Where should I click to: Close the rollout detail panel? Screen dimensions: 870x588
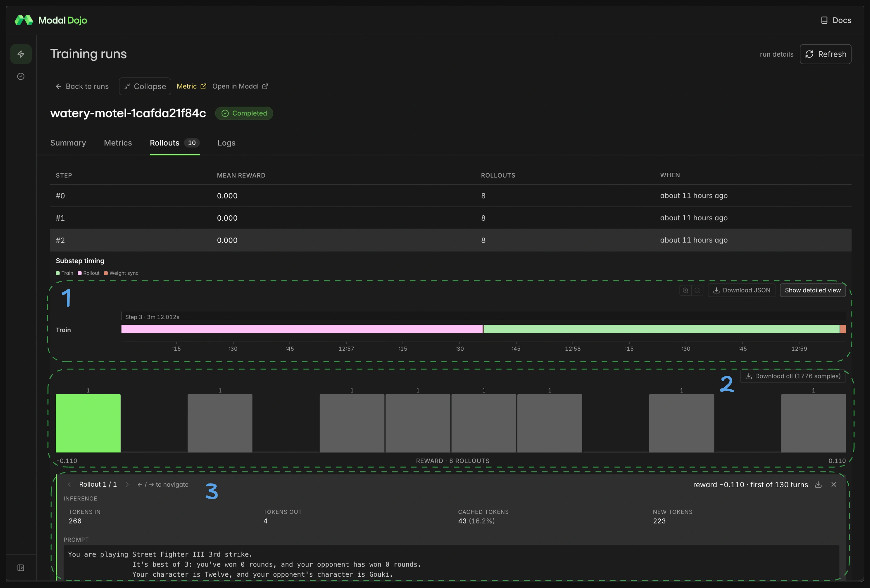pos(834,484)
